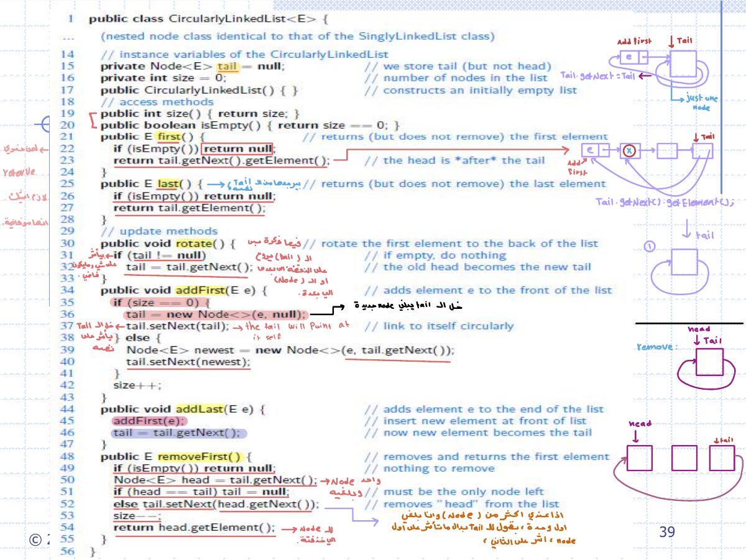This screenshot has width=746, height=560.
Task: Click the '// instance variables of the CircularlyLinkedList' comment
Action: (x=244, y=54)
